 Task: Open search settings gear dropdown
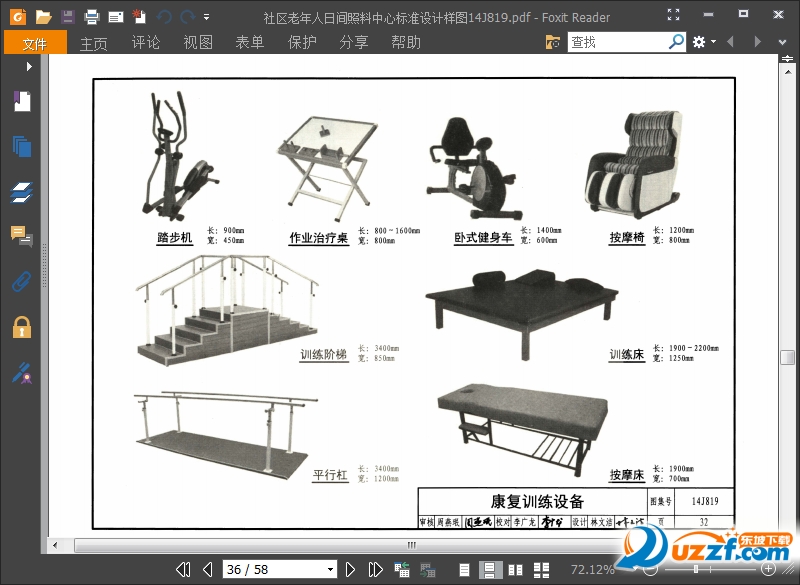point(704,42)
